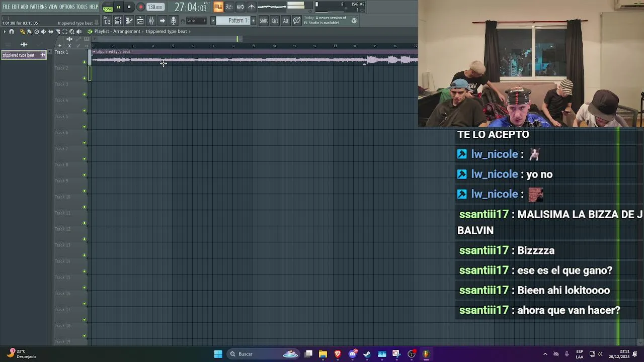Click the Ctrl modifier button

pos(275,21)
